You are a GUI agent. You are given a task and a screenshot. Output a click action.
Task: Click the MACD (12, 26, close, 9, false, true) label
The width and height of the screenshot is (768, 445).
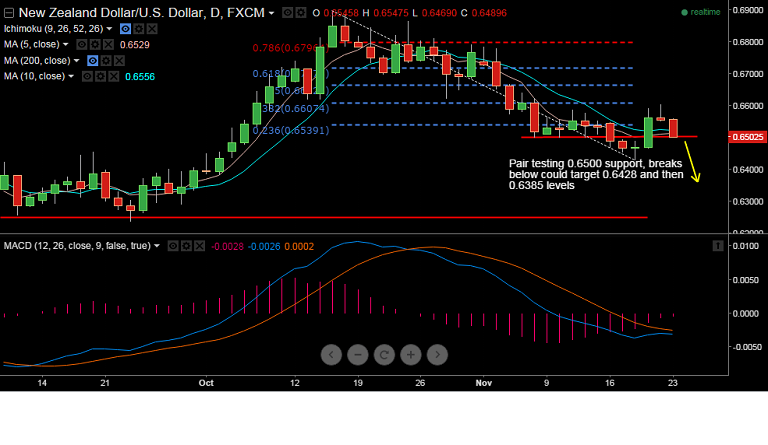click(77, 246)
